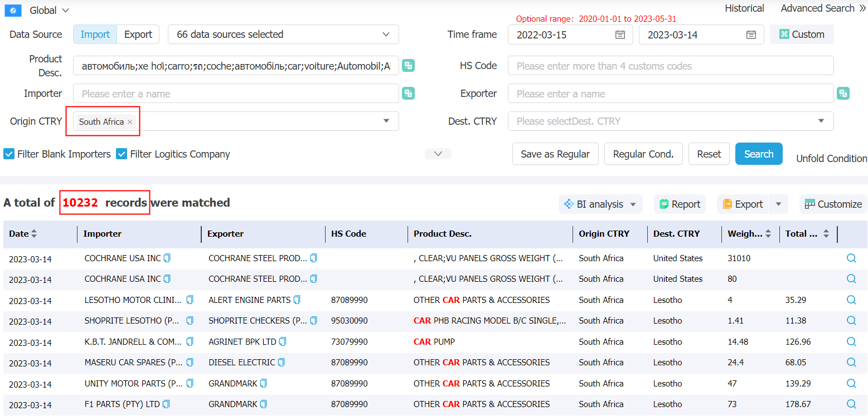Open BI analysis dropdown
868x416 pixels.
[x=600, y=204]
